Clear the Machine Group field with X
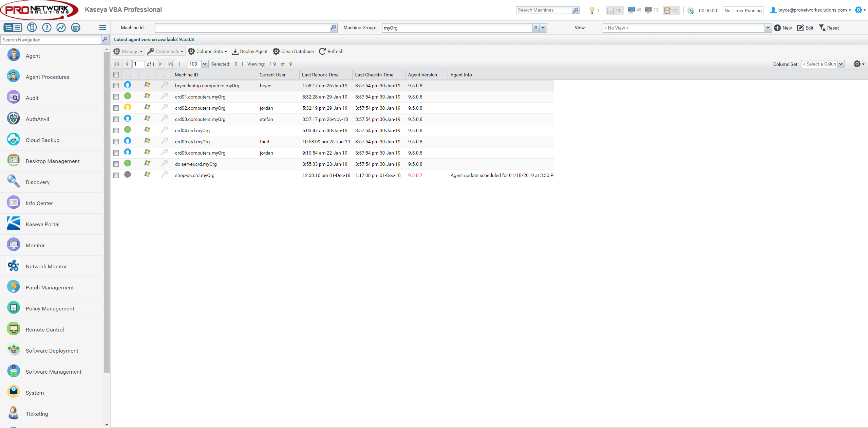868x428 pixels. click(x=536, y=28)
